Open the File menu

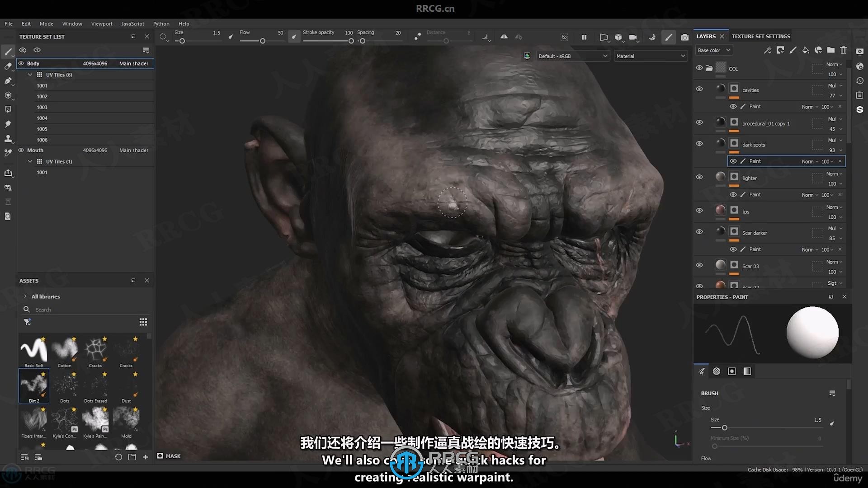[x=9, y=23]
